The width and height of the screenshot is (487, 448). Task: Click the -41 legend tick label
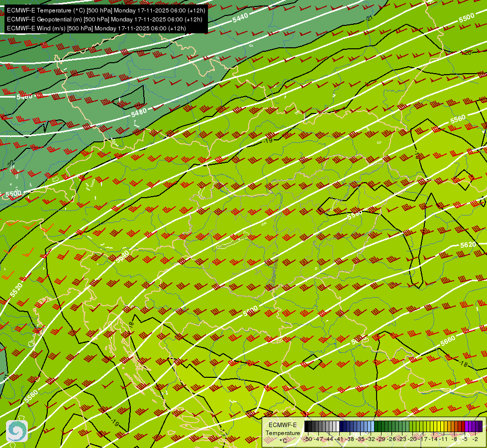(x=339, y=439)
